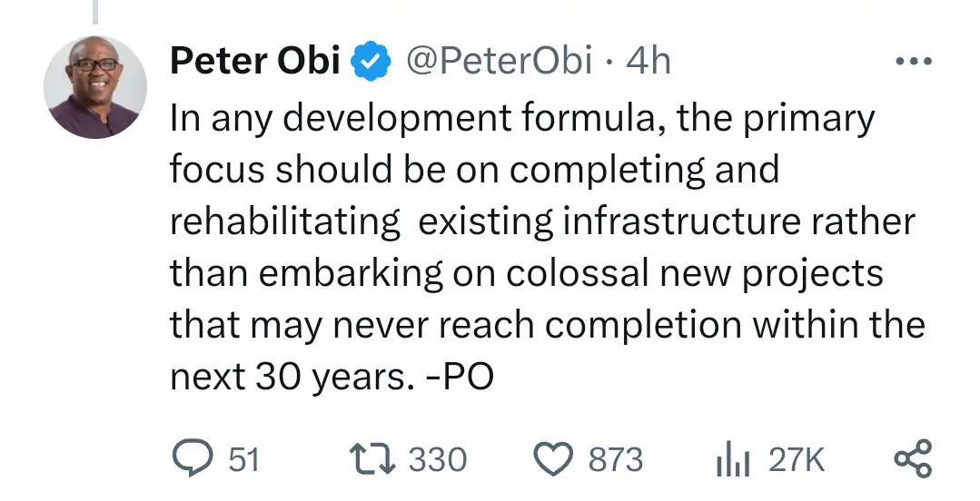Click the thread connector line above the avatar
This screenshot has width=980, height=501.
[94, 11]
